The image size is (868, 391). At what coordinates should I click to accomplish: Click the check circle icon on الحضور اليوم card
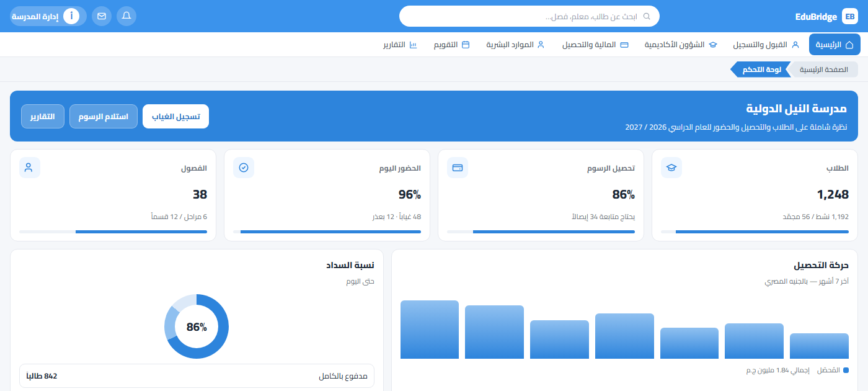pos(244,168)
